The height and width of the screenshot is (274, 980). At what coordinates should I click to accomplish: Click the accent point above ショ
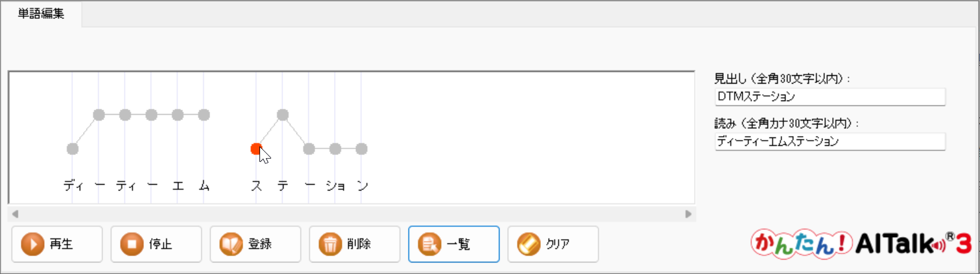(335, 149)
